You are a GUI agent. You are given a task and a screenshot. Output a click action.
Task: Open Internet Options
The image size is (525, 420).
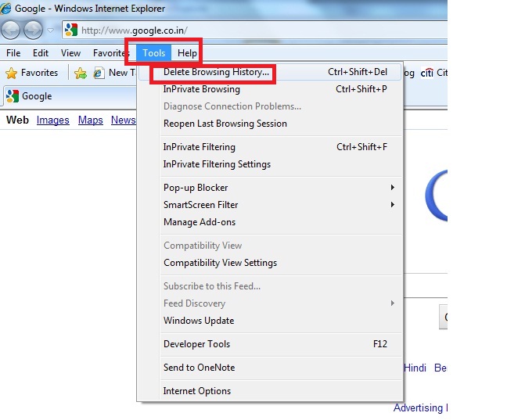pyautogui.click(x=269, y=391)
